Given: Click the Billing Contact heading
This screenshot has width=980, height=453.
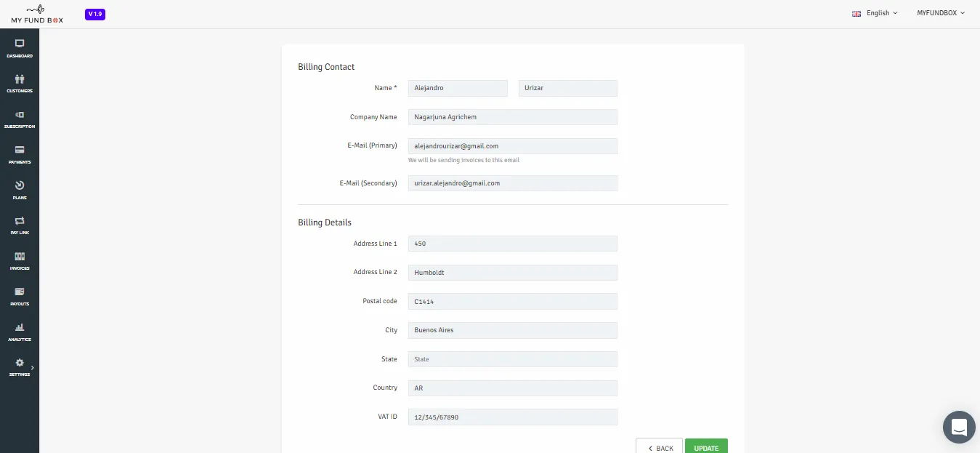Looking at the screenshot, I should (x=326, y=67).
